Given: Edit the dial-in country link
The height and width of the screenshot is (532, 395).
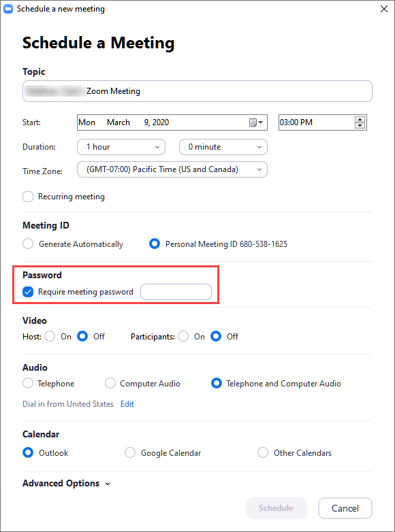Looking at the screenshot, I should [127, 404].
